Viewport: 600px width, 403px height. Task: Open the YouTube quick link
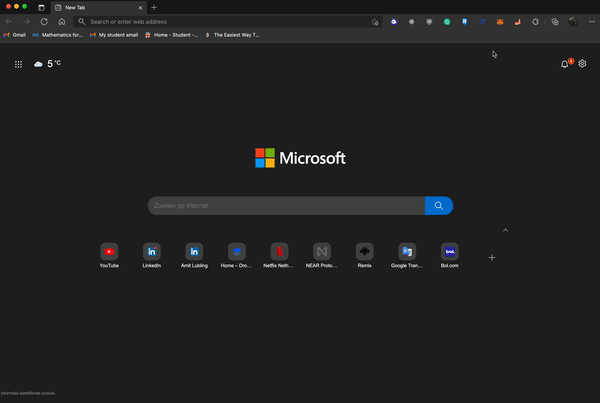tap(109, 255)
